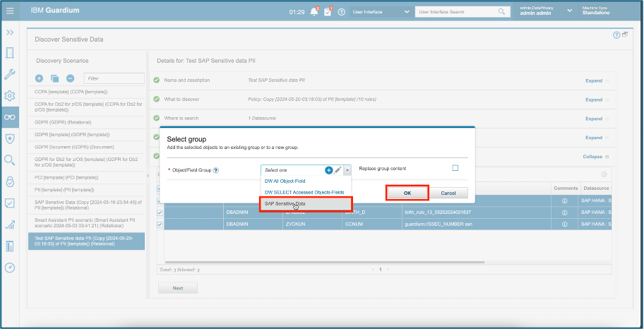This screenshot has width=644, height=329.
Task: Uncheck the BIRTH_D row checkbox
Action: (x=160, y=213)
